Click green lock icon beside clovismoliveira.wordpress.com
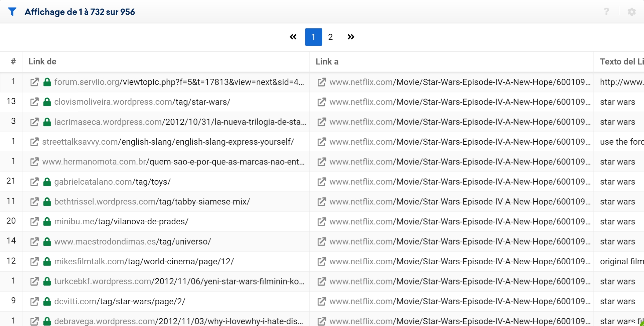Screen dimensions: 644x326 pos(47,102)
